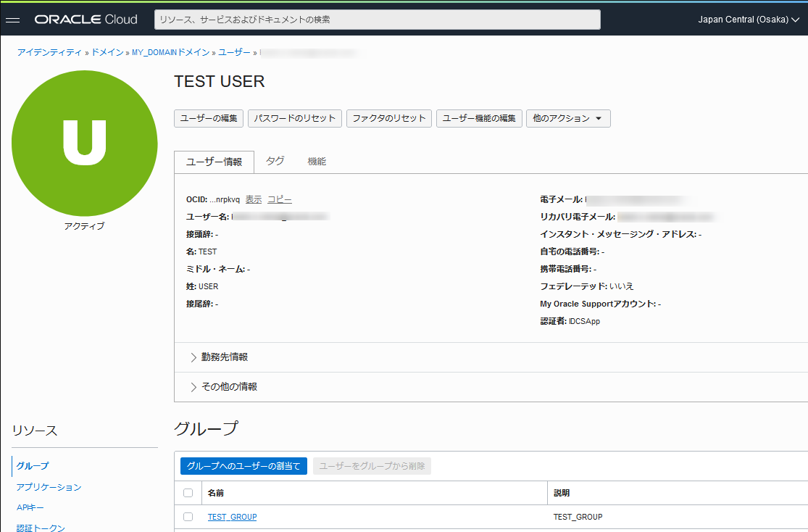Open APIキー in the resources list
This screenshot has height=532, width=808.
tap(30, 508)
